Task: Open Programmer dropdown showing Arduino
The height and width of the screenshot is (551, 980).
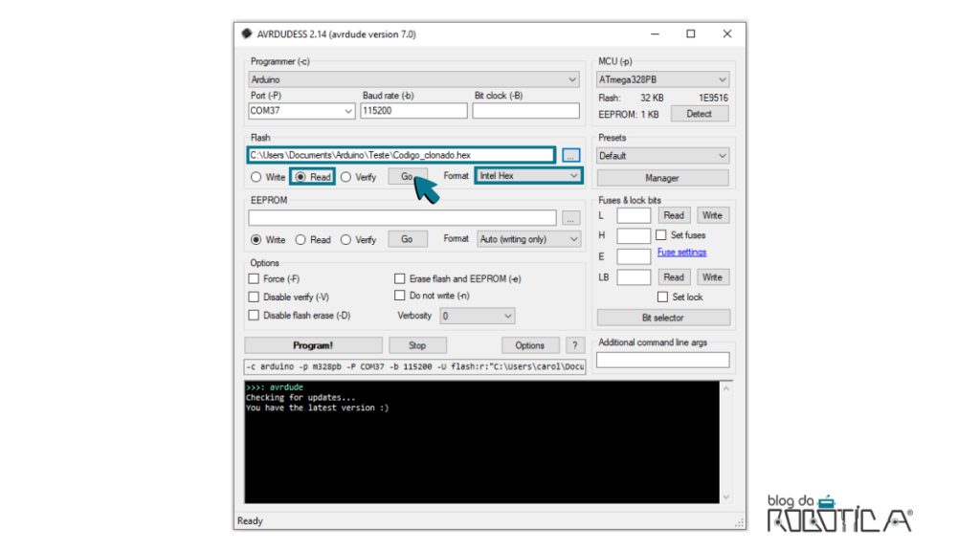Action: (413, 79)
